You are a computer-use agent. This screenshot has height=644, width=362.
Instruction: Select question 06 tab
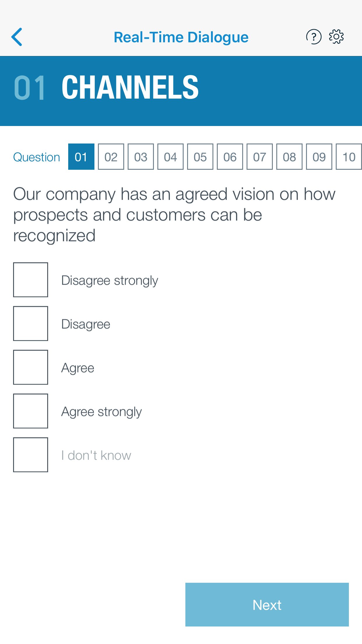230,157
